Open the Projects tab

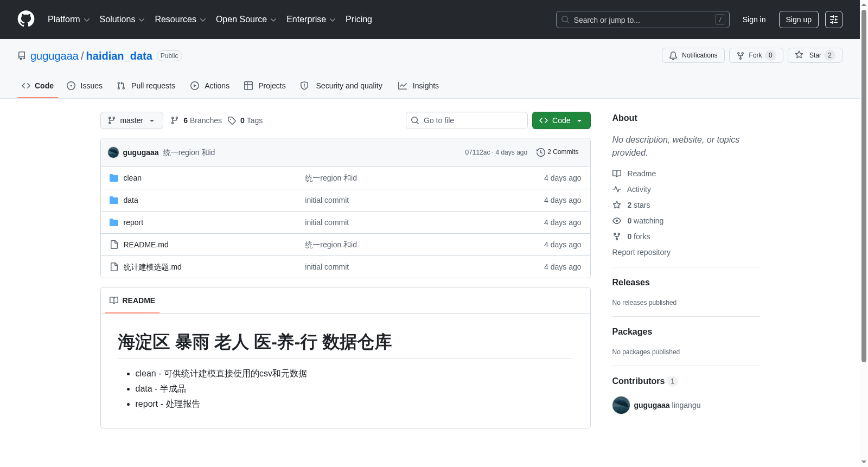(265, 86)
